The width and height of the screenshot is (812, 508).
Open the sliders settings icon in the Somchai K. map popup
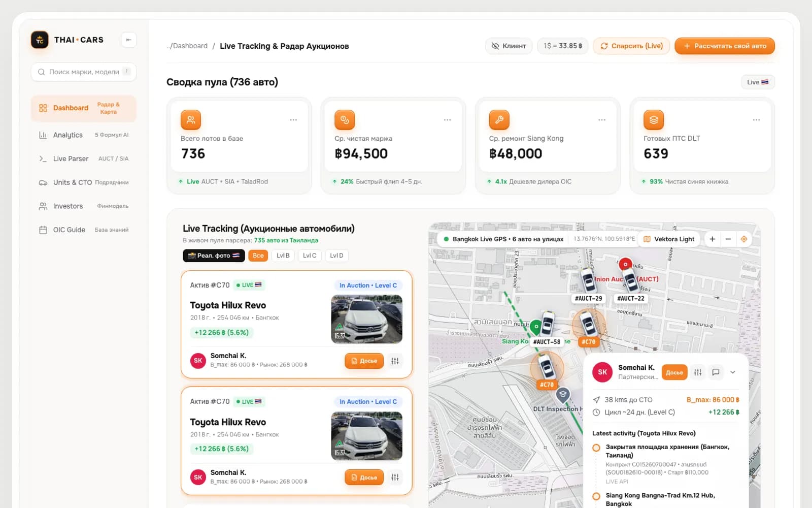click(x=698, y=372)
